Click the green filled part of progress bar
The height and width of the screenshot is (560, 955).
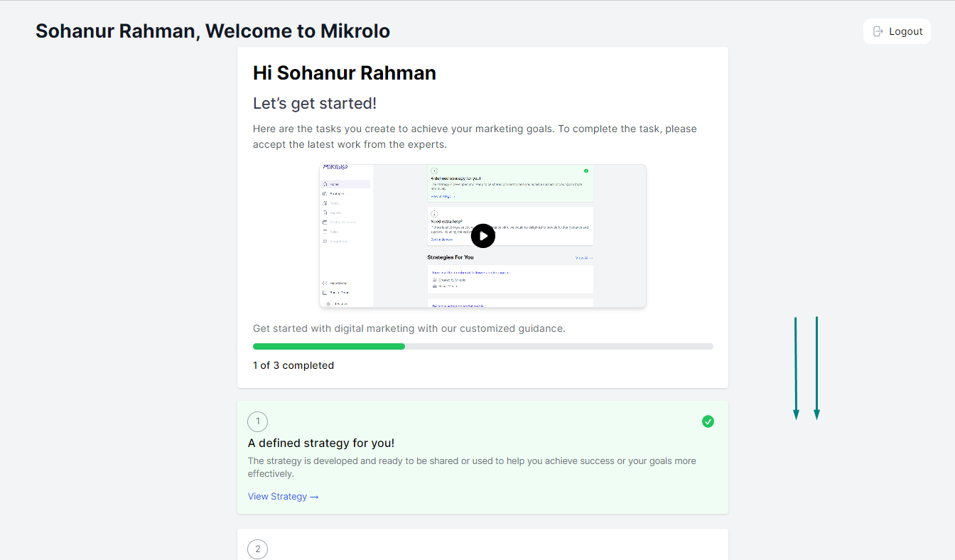pos(328,346)
